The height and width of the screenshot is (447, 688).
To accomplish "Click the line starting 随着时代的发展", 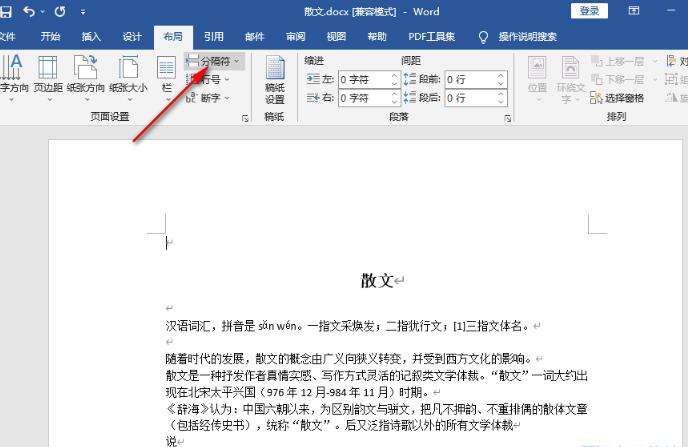I will point(349,359).
